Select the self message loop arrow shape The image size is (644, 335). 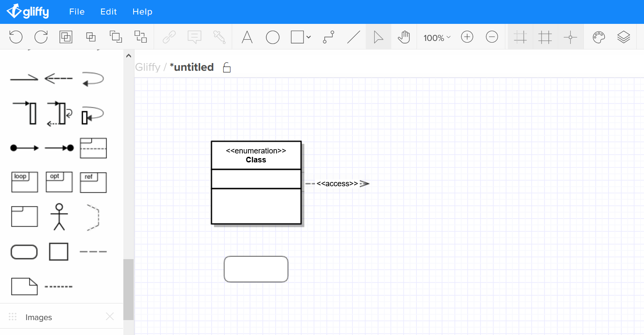pos(93,79)
